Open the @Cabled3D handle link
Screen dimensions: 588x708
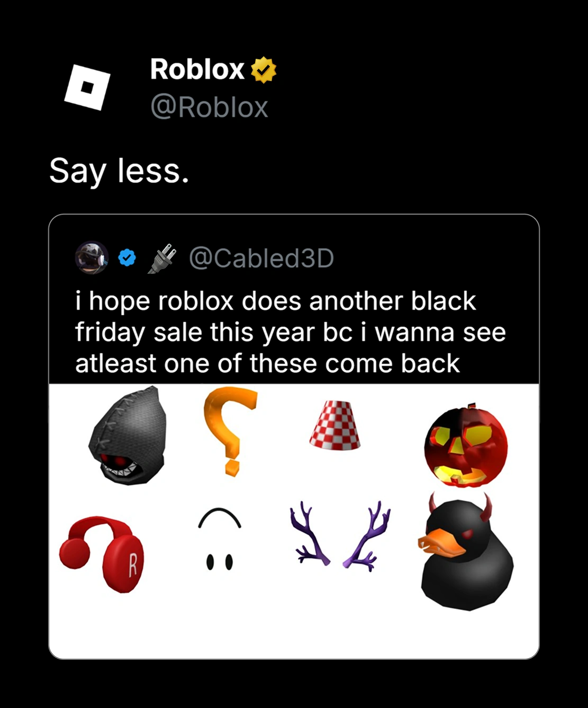coord(261,258)
